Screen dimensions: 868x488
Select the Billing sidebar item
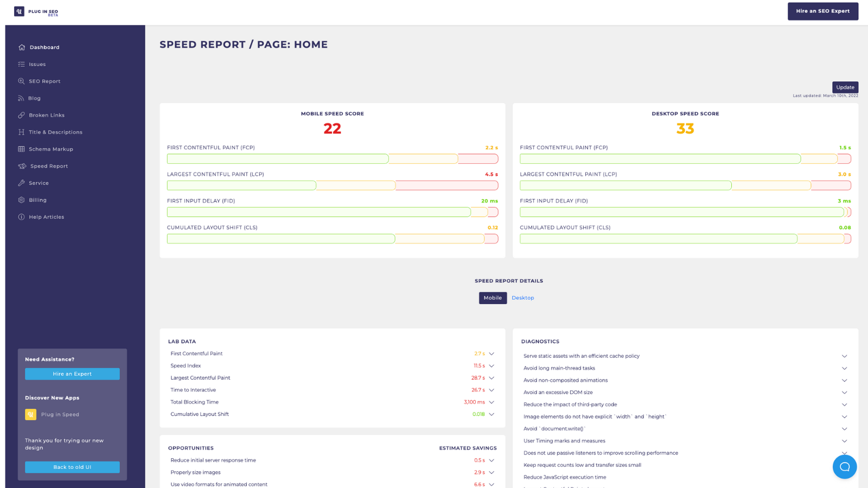pos(36,200)
